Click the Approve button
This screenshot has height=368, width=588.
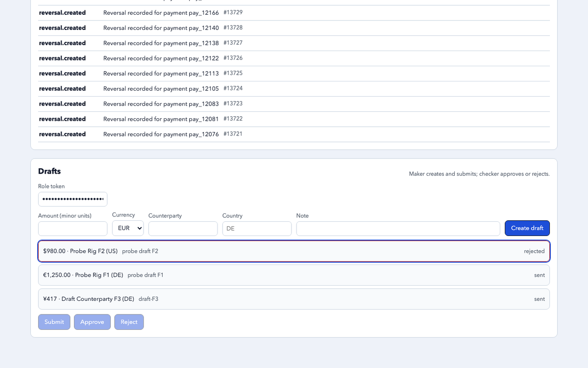click(92, 322)
